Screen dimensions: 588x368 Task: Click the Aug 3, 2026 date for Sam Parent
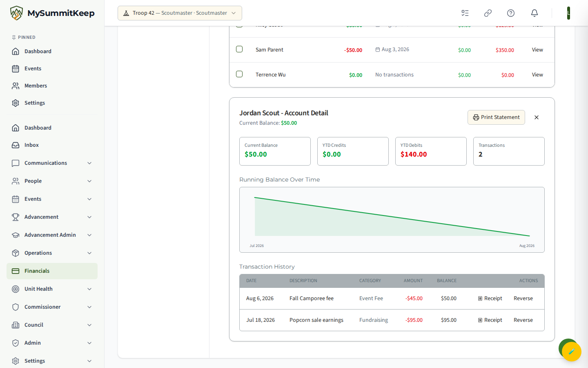(x=392, y=49)
